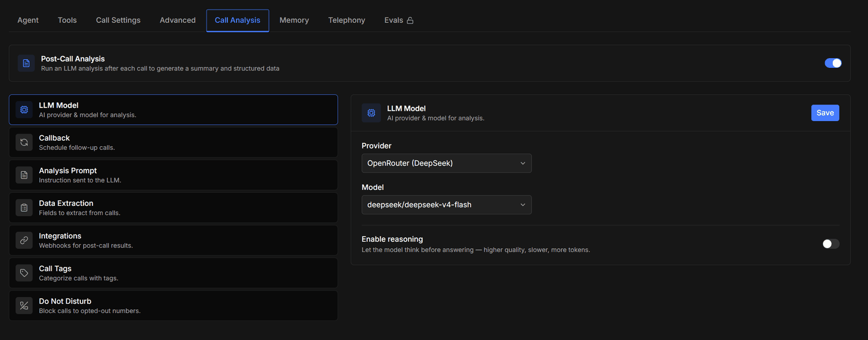Open the Model dropdown showing deepseek-v4-flash
Viewport: 868px width, 340px height.
(x=446, y=205)
